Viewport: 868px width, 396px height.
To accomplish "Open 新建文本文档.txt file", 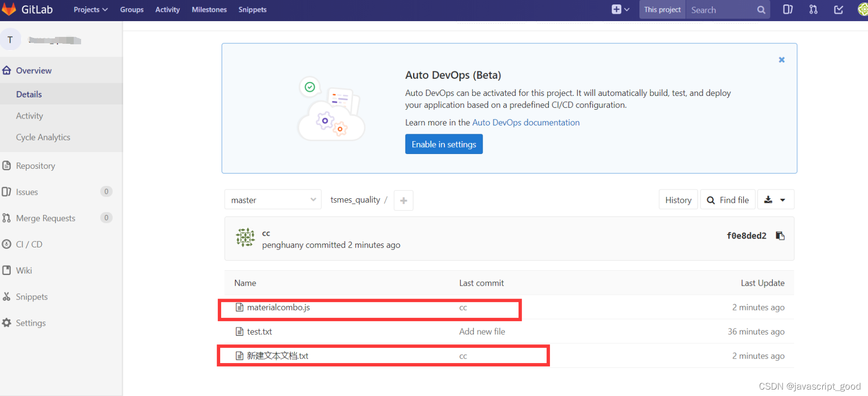I will click(278, 356).
